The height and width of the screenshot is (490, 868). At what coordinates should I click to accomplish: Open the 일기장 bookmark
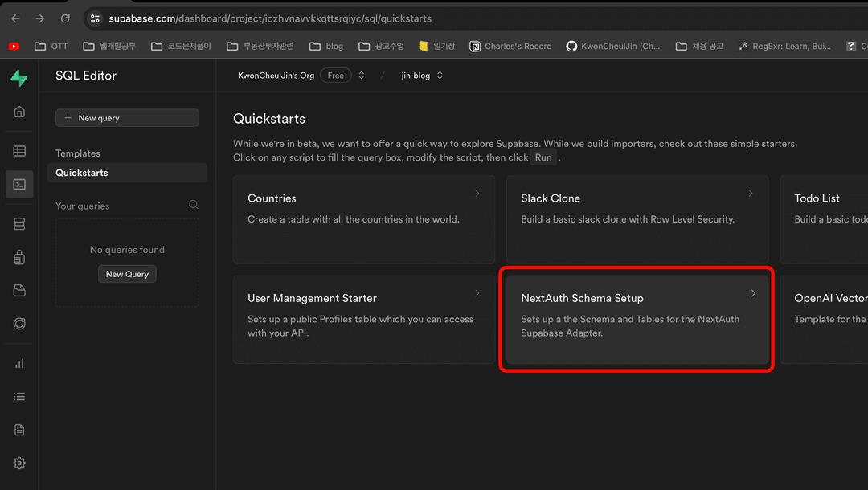(x=436, y=46)
